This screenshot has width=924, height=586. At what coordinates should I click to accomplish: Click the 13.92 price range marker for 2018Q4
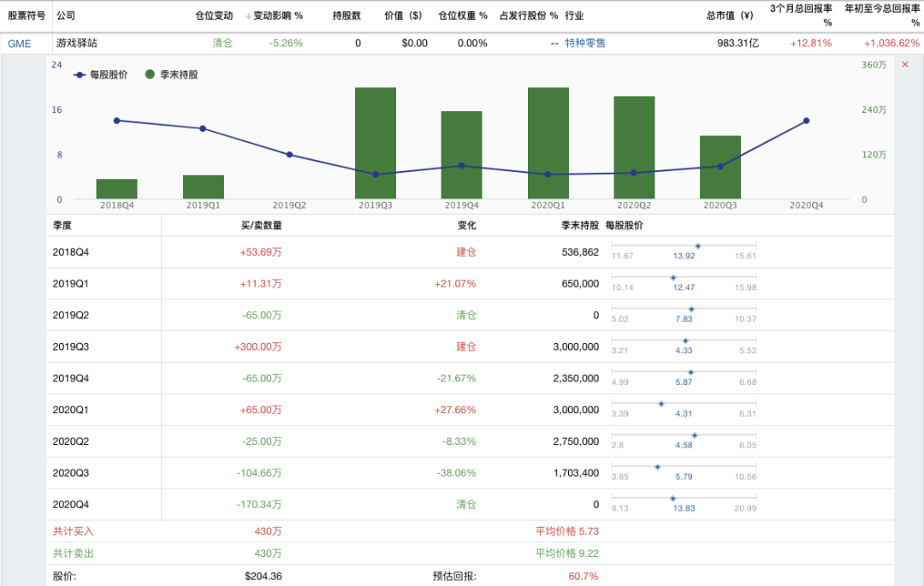[x=697, y=246]
